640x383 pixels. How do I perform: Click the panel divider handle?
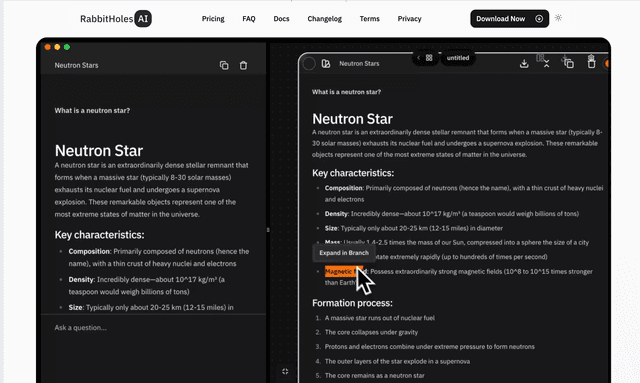(x=268, y=230)
